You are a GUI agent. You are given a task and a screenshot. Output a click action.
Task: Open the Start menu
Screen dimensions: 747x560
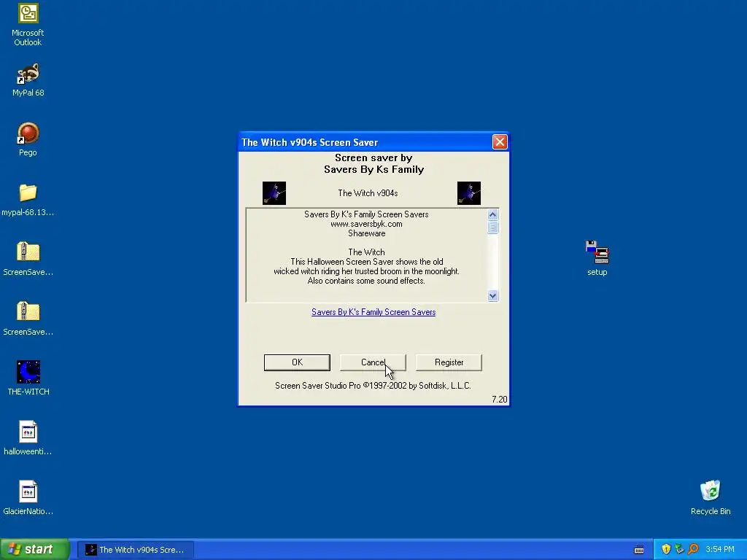click(x=34, y=550)
